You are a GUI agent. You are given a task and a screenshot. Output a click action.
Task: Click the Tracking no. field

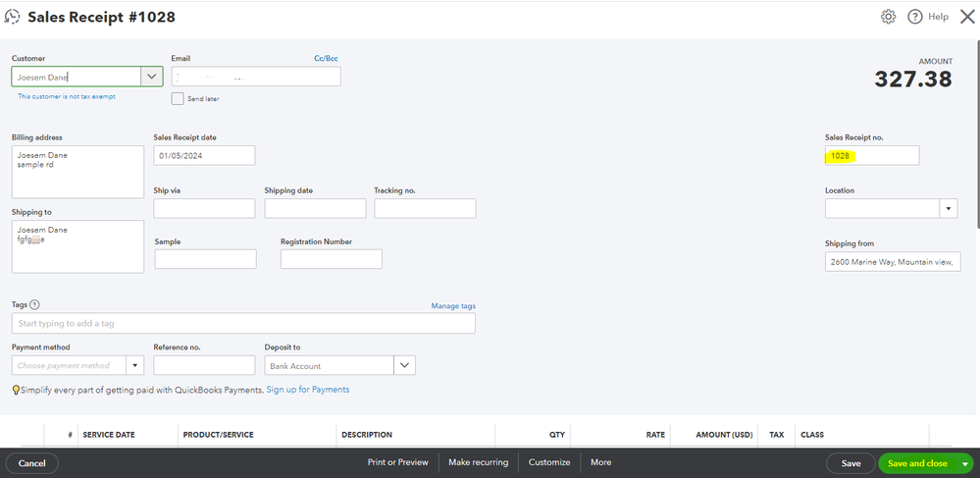[425, 208]
